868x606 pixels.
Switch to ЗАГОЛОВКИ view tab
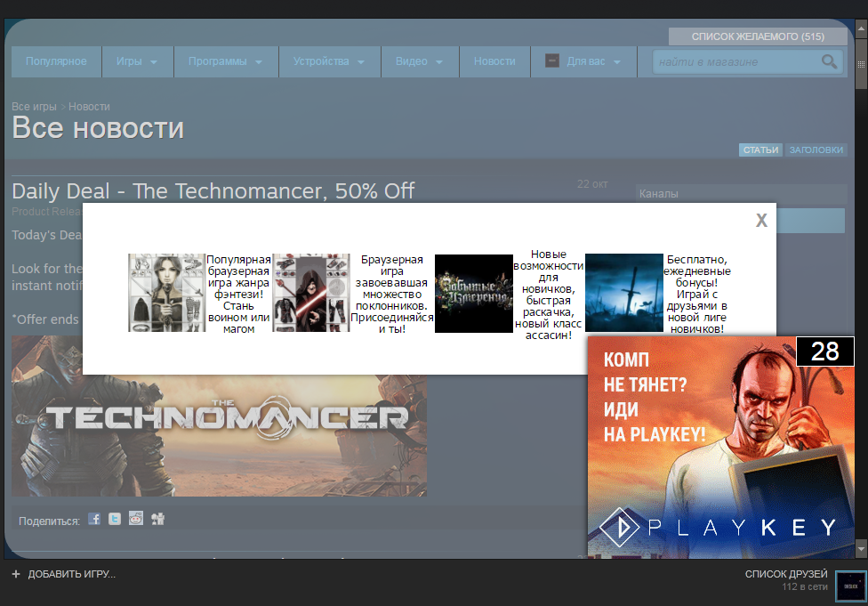(816, 150)
